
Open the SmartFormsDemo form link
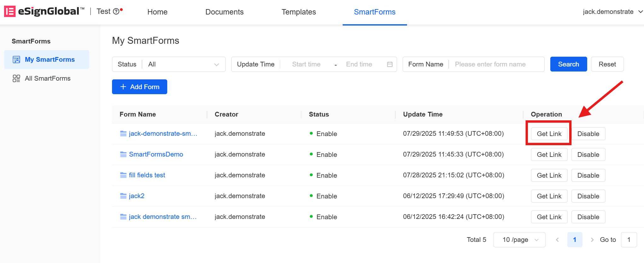(x=156, y=154)
